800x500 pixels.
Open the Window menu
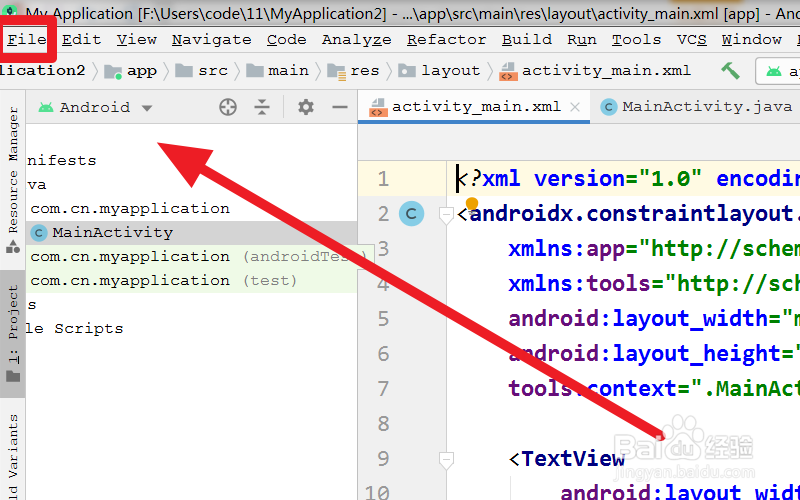click(752, 39)
